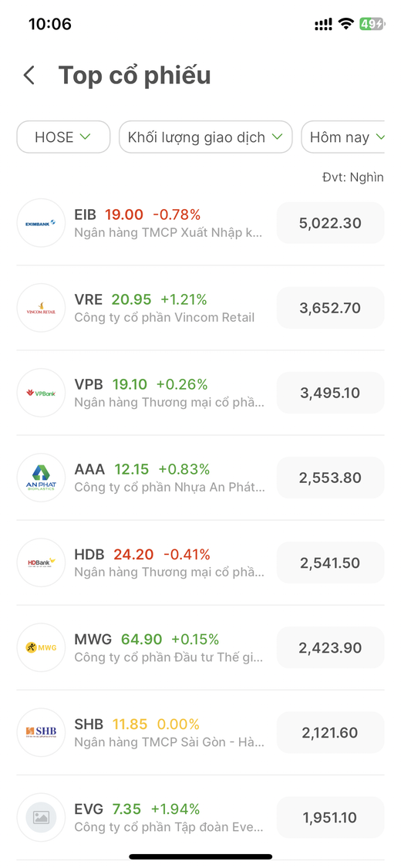Select the VPBank logo icon
Screen dimensions: 401x868
(41, 393)
